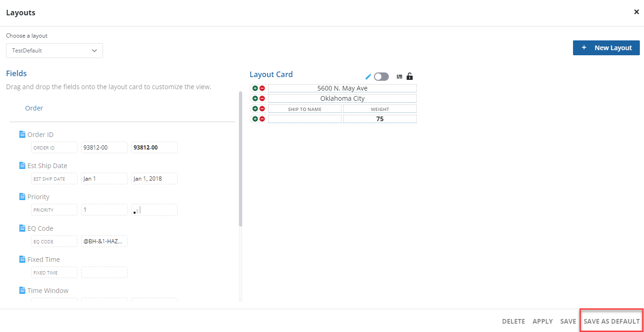644x332 pixels.
Task: Click the Fields heading
Action: [x=16, y=73]
